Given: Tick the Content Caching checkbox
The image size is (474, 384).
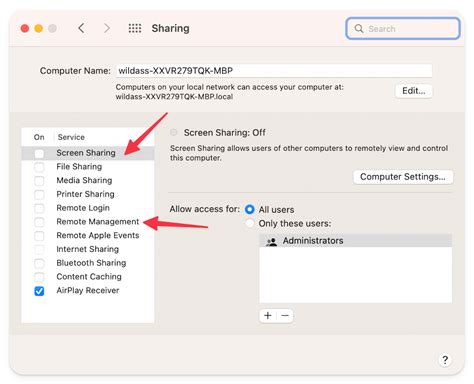Looking at the screenshot, I should pyautogui.click(x=39, y=277).
